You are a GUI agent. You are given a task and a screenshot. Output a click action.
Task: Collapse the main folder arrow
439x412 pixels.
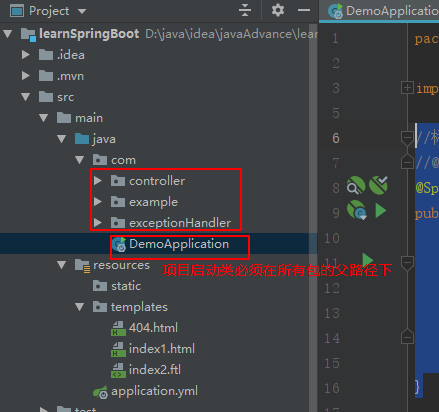(44, 118)
